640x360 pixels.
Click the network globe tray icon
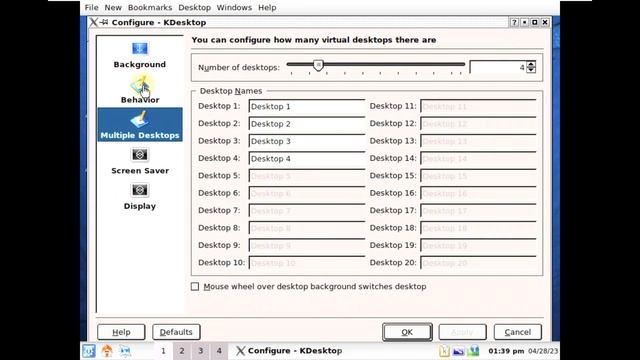[473, 351]
